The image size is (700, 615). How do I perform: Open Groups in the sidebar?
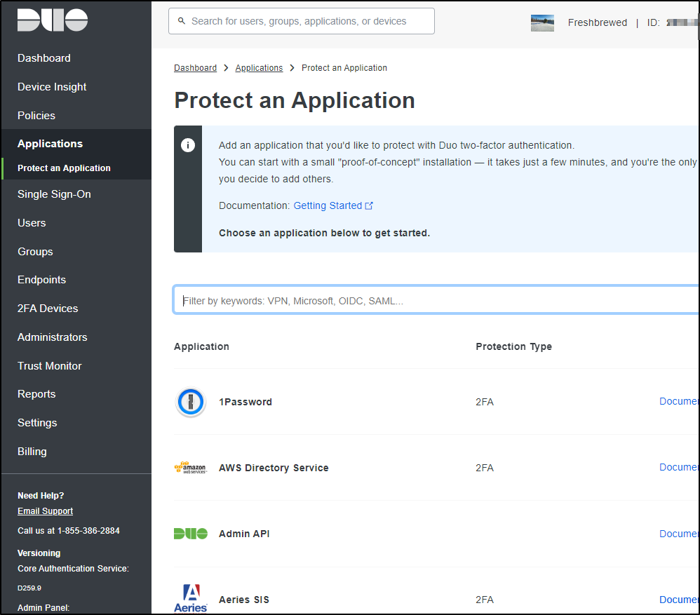click(x=35, y=252)
